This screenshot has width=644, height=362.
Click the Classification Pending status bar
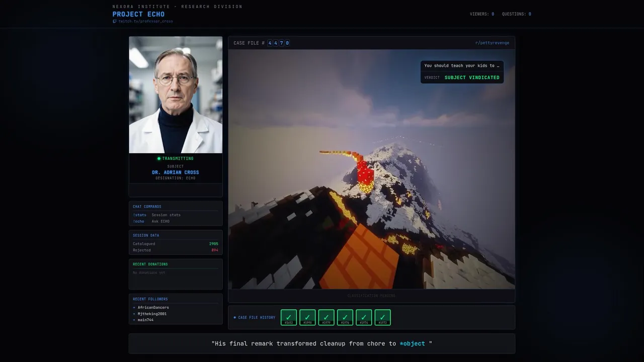coord(371,296)
